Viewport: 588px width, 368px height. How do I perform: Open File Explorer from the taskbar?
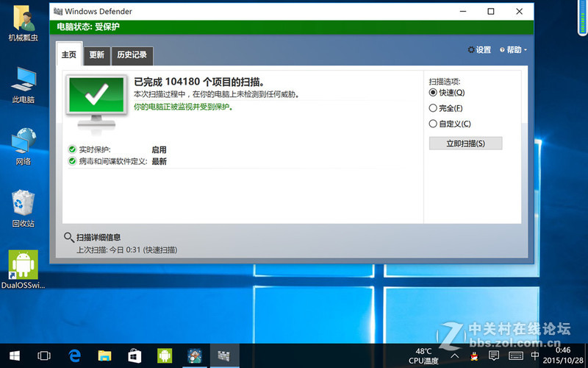coord(104,355)
